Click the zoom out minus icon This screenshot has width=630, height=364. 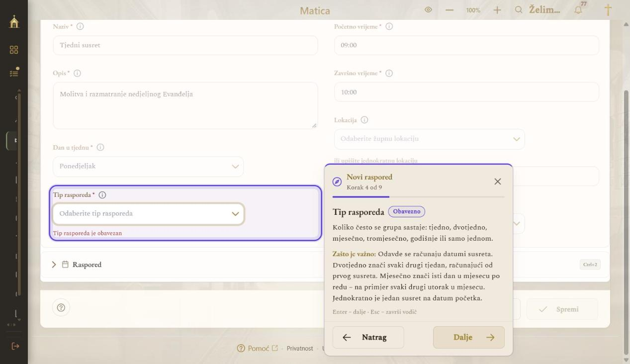tap(450, 10)
